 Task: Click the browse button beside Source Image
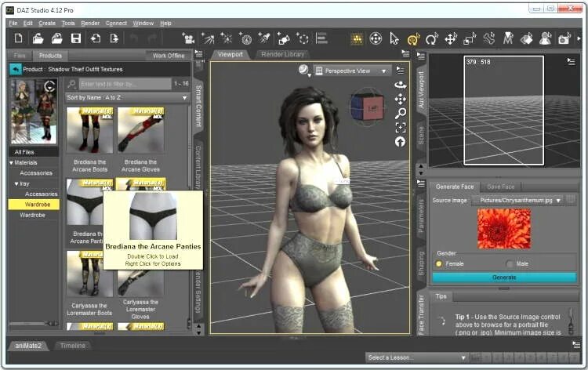tap(571, 201)
